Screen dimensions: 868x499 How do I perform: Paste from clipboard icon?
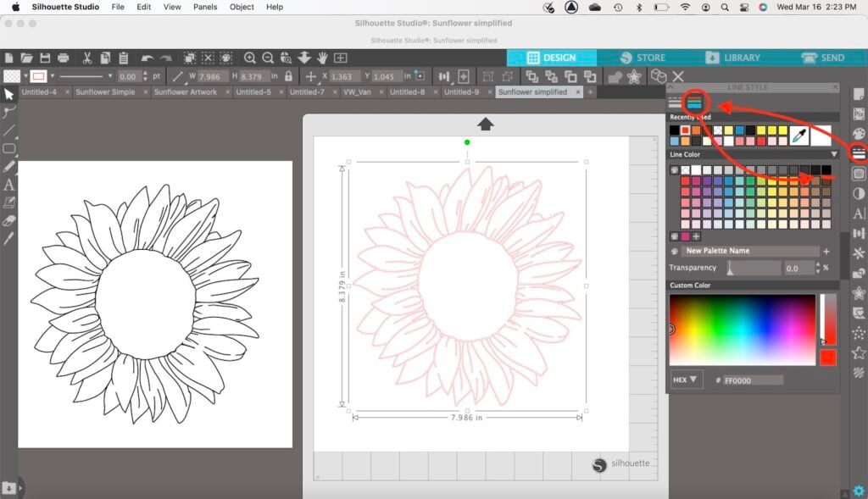pos(124,58)
